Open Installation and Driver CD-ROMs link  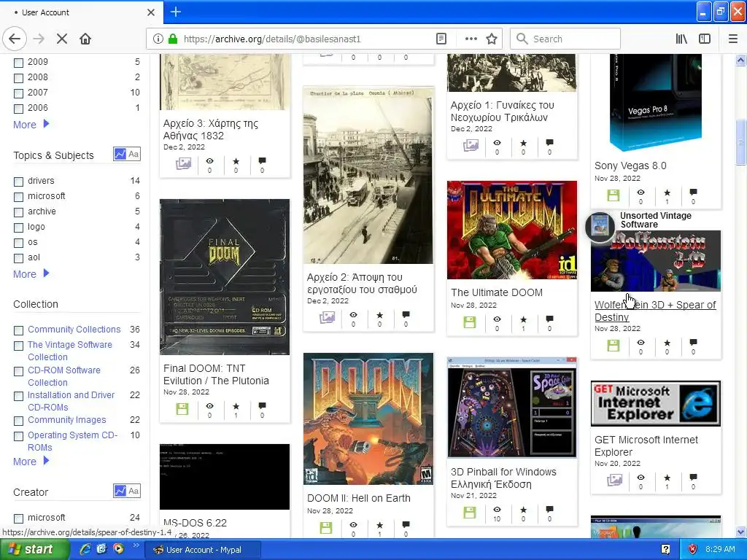(71, 401)
